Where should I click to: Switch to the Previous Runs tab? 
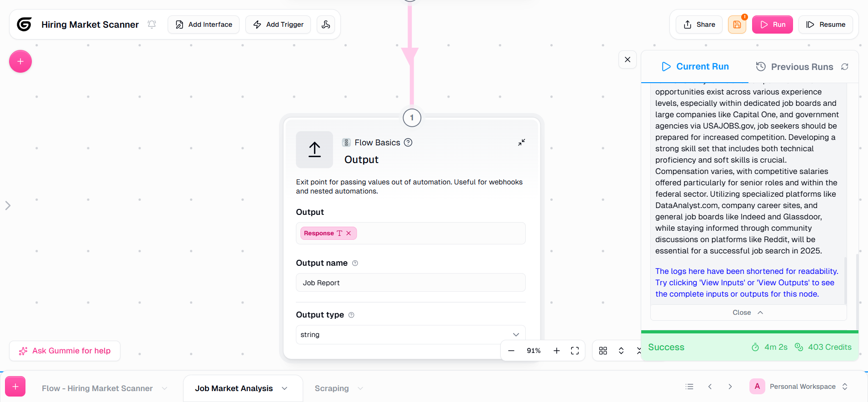pyautogui.click(x=795, y=67)
